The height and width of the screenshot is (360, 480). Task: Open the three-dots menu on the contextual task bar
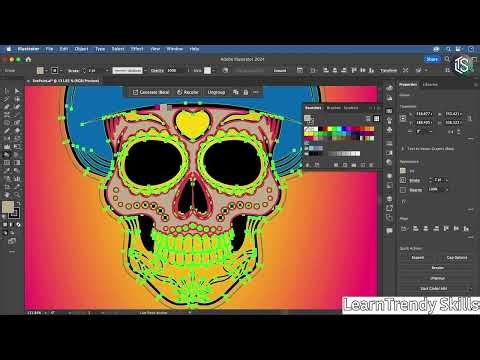(x=256, y=92)
